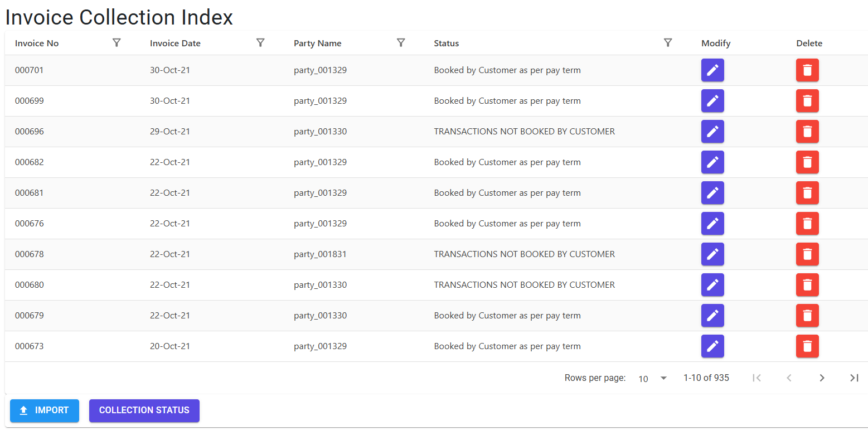The height and width of the screenshot is (435, 868).
Task: Delete invoice 000679 with the trash icon
Action: point(807,316)
